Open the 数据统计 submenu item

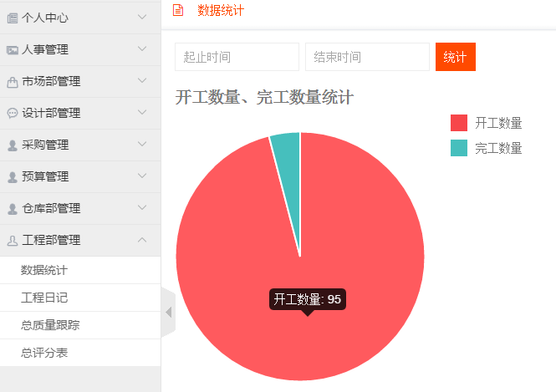pos(44,270)
